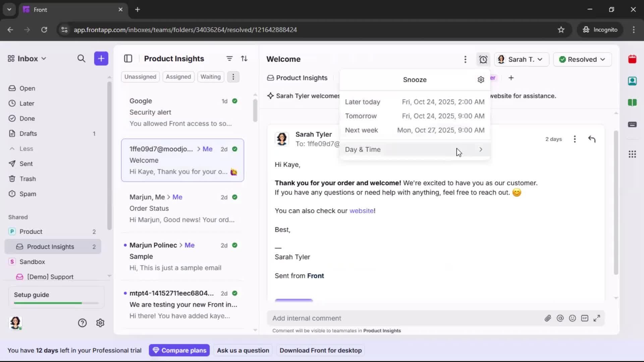The height and width of the screenshot is (362, 644).
Task: Mention a teammate with the @ icon
Action: point(560,318)
